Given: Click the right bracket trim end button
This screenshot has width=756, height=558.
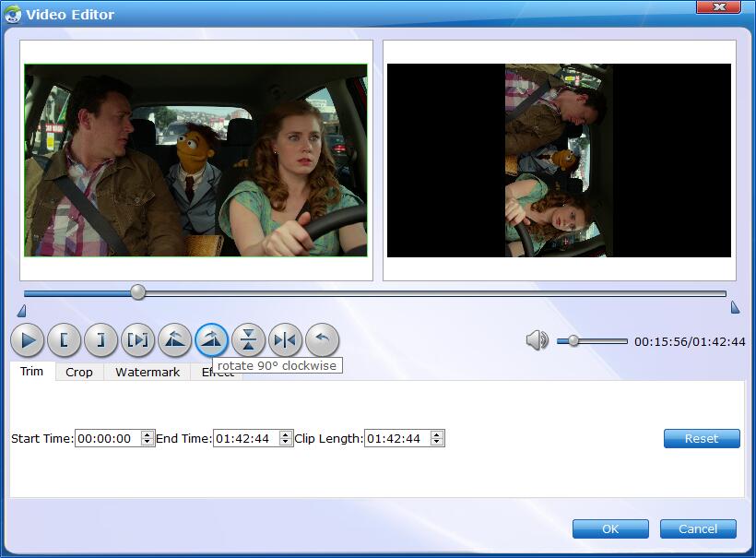Looking at the screenshot, I should click(x=101, y=340).
